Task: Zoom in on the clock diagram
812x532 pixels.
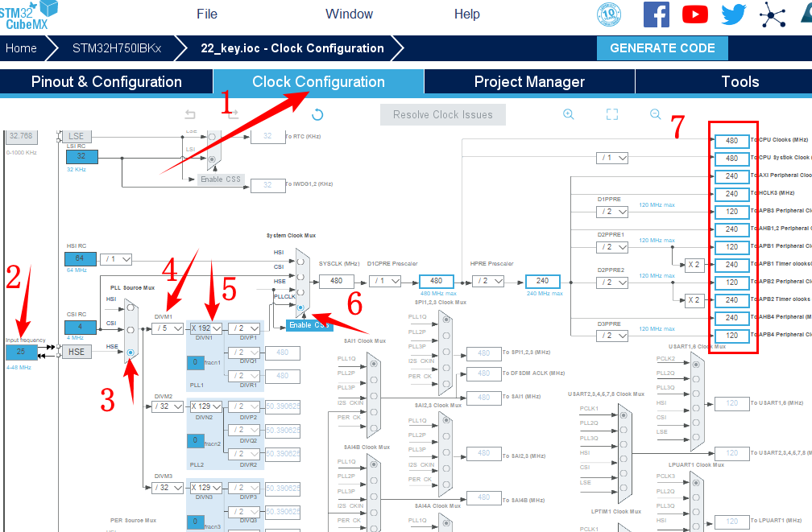Action: point(569,114)
